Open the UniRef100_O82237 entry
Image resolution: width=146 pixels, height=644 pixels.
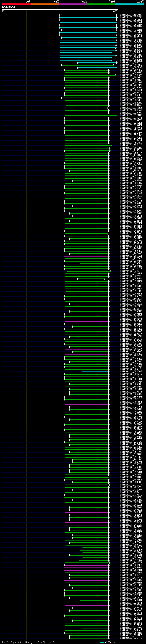pos(131,67)
